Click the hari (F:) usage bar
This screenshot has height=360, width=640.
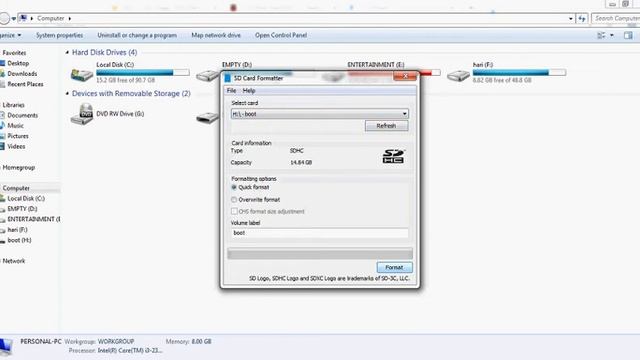point(519,73)
